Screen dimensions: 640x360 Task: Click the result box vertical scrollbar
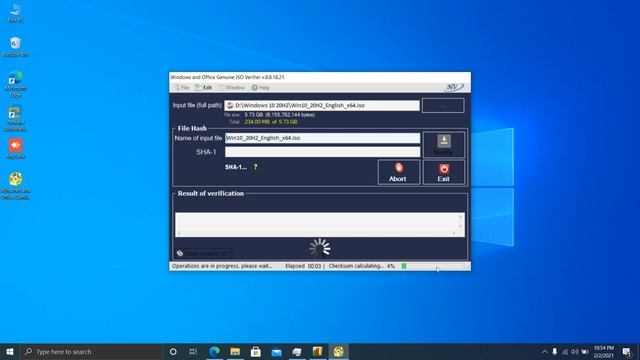(x=461, y=222)
